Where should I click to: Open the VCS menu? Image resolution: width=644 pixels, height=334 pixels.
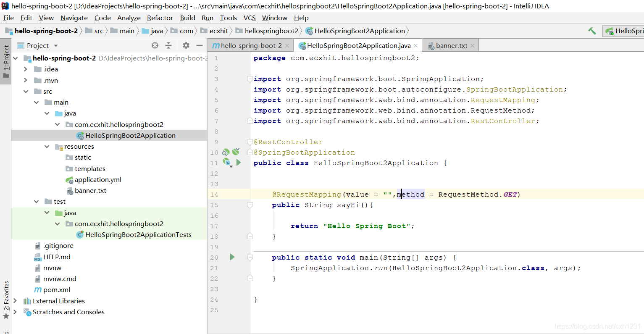[x=250, y=18]
